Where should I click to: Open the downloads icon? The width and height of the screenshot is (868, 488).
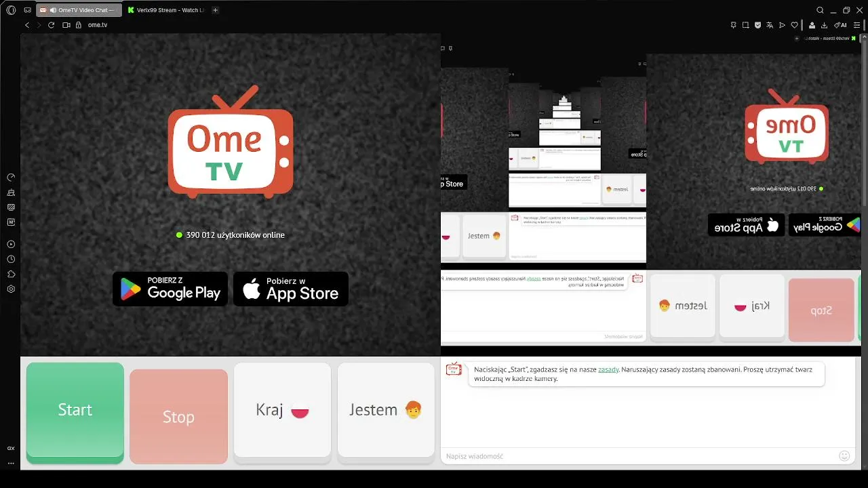coord(824,25)
